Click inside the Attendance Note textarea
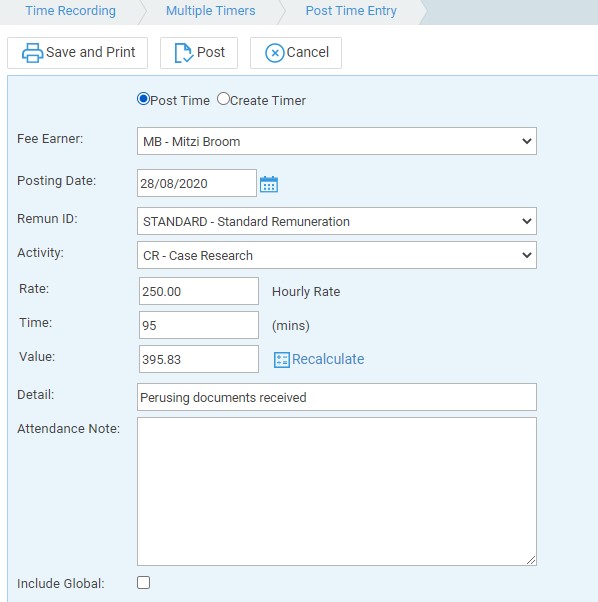This screenshot has height=602, width=598. (337, 491)
